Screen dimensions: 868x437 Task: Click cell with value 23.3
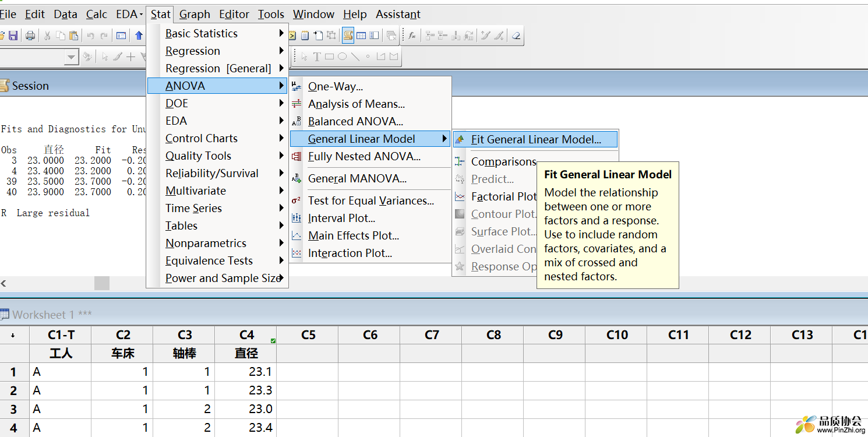coord(246,390)
